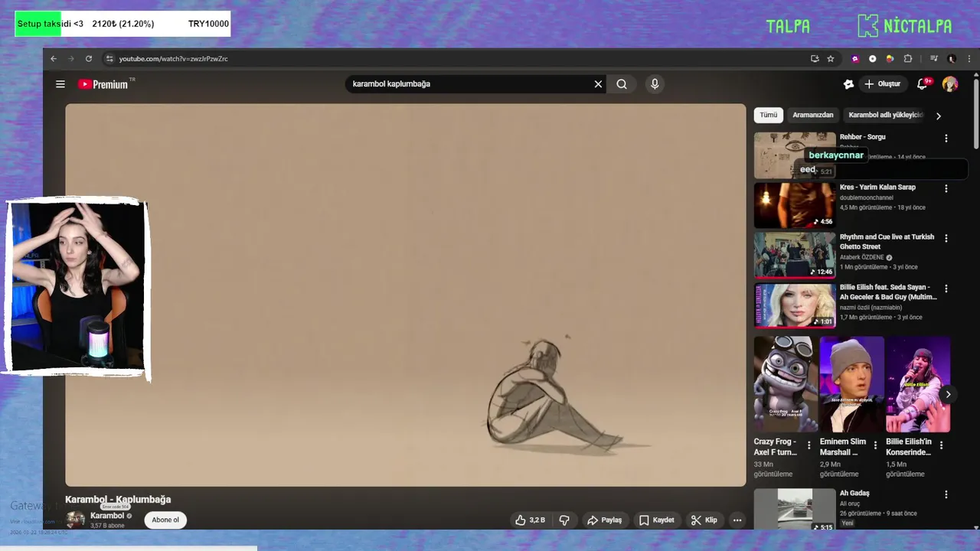The height and width of the screenshot is (551, 980).
Task: Open Crazy Frog Axel F short
Action: 785,384
